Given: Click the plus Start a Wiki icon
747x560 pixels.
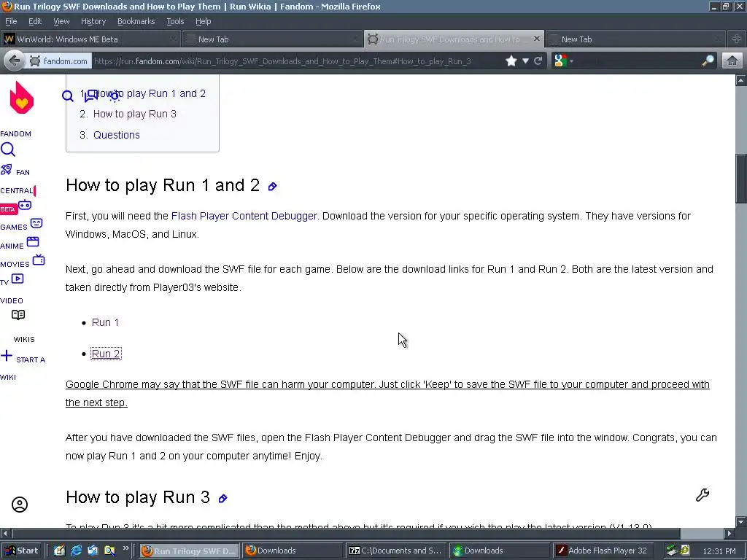Looking at the screenshot, I should [6, 356].
